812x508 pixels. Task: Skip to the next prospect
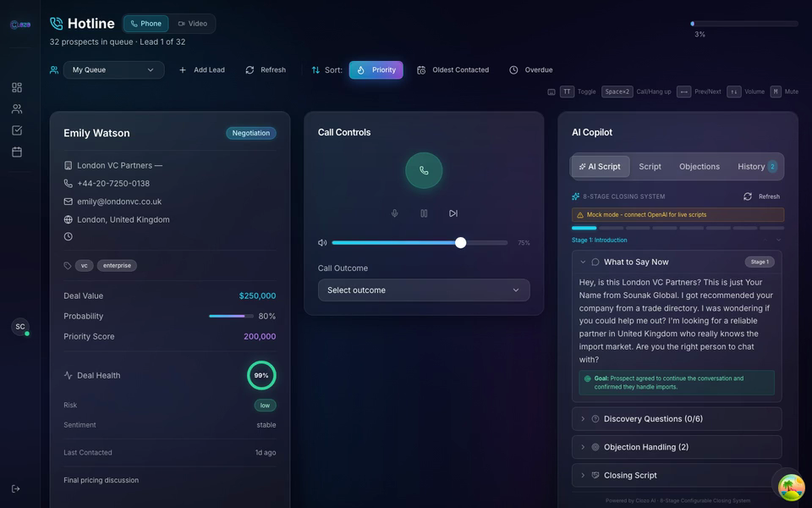point(453,213)
